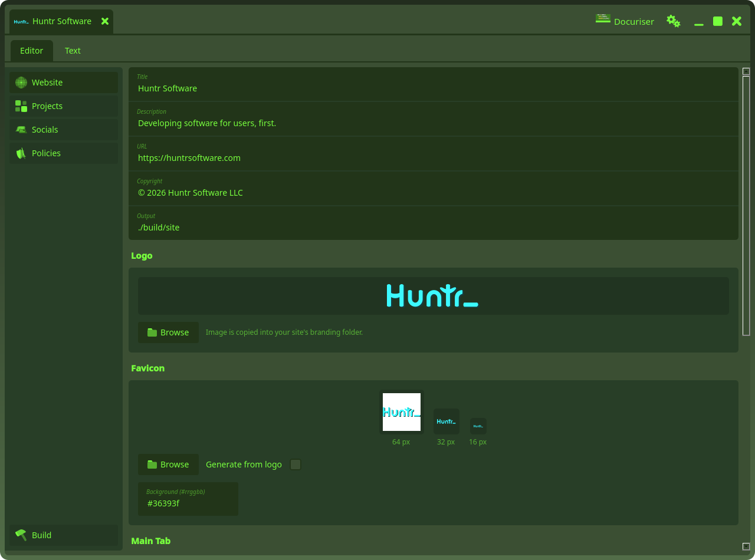Click the Huntr logo icon in the document tab
Image resolution: width=755 pixels, height=560 pixels.
21,22
